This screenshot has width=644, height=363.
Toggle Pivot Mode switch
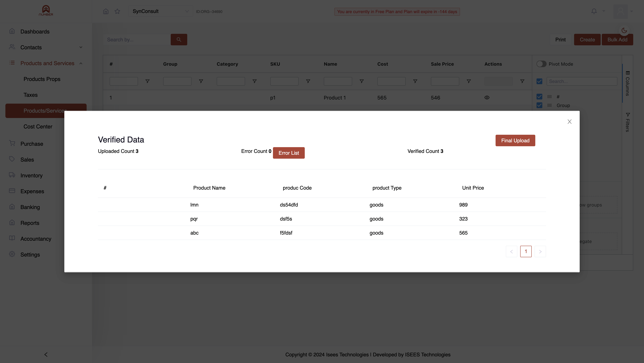(x=541, y=64)
